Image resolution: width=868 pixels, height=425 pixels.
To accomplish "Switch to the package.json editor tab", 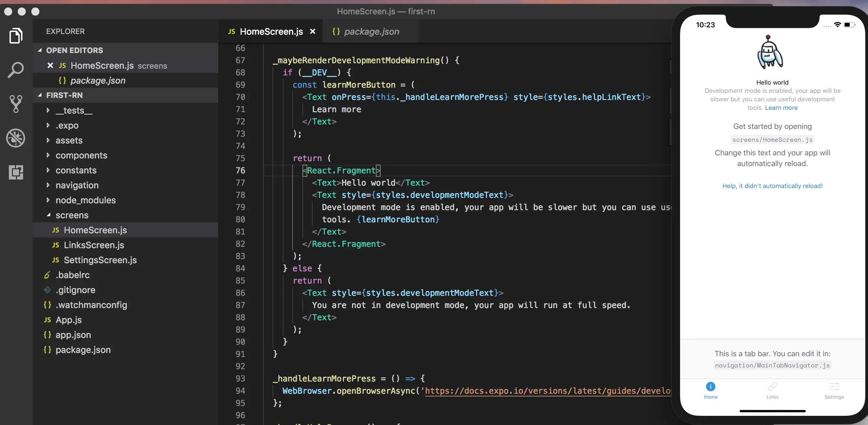I will tap(371, 31).
